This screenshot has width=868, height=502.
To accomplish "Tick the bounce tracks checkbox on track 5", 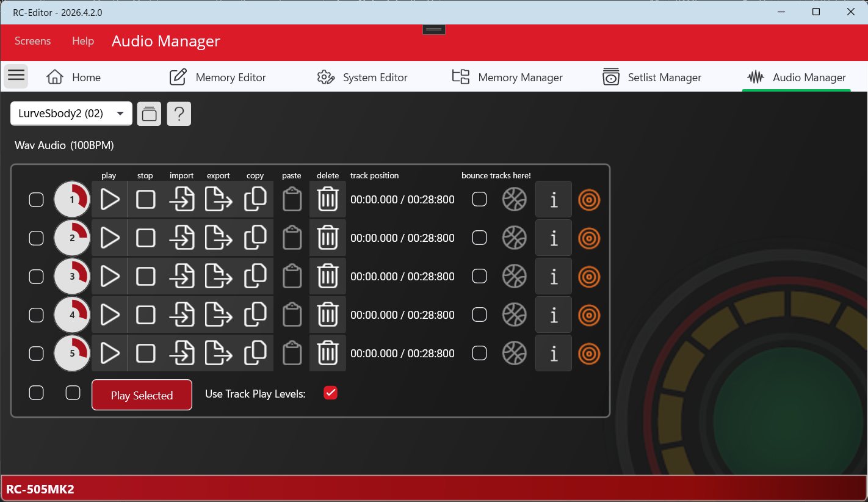I will point(480,353).
